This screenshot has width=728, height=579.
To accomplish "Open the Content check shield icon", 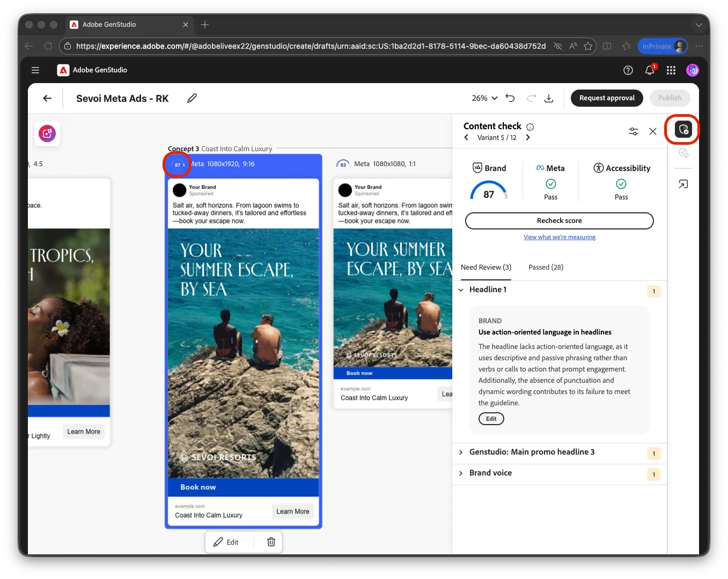I will [x=683, y=129].
